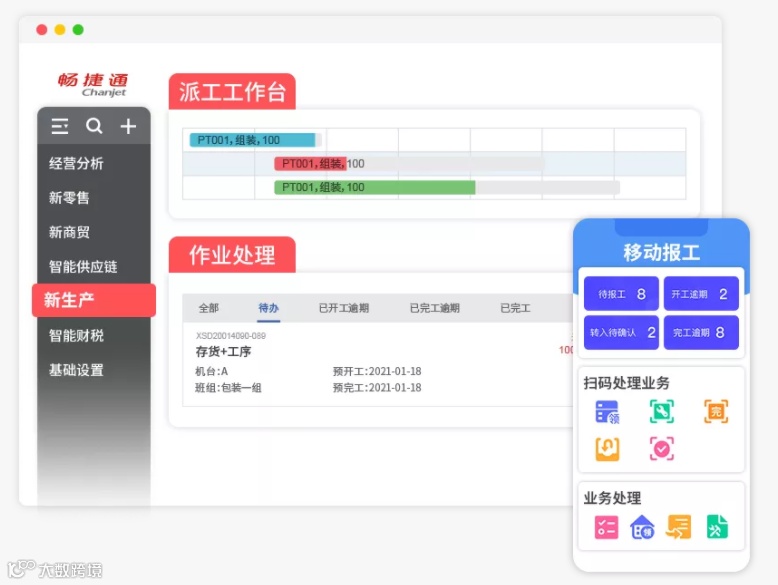Switch to the 待办 tab
This screenshot has height=585, width=778.
(268, 308)
